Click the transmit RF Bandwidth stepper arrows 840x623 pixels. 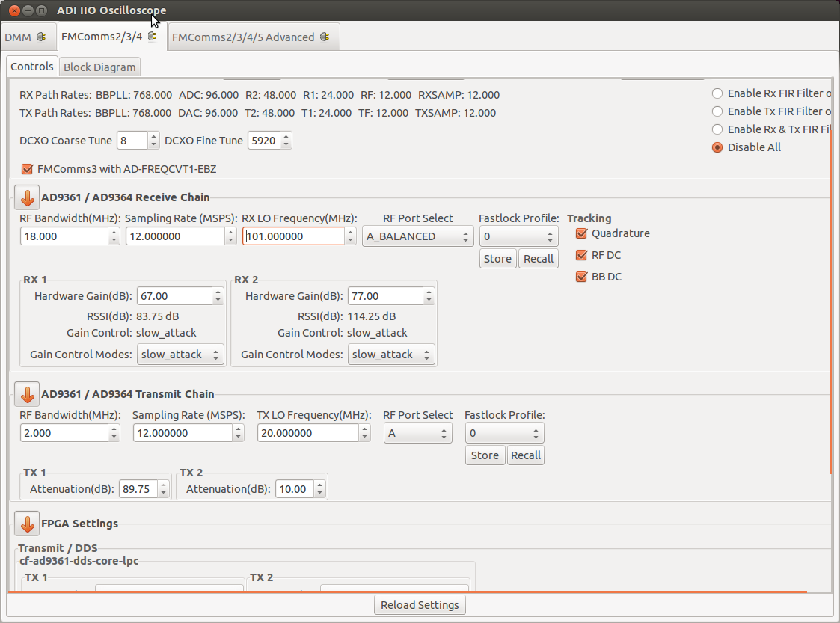[x=114, y=433]
